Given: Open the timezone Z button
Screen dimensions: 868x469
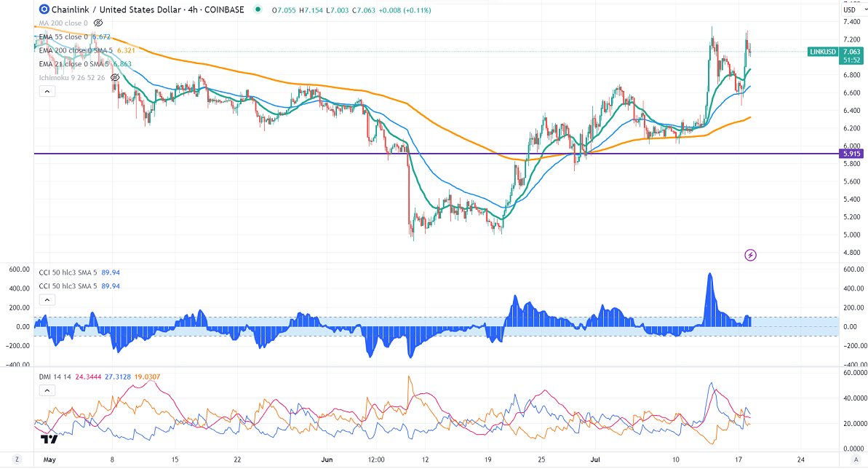Looking at the screenshot, I should [x=17, y=459].
